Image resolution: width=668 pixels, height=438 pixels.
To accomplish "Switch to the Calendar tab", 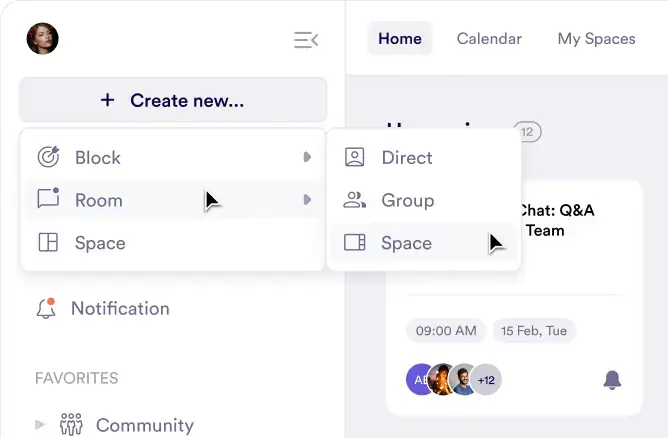I will click(x=489, y=39).
